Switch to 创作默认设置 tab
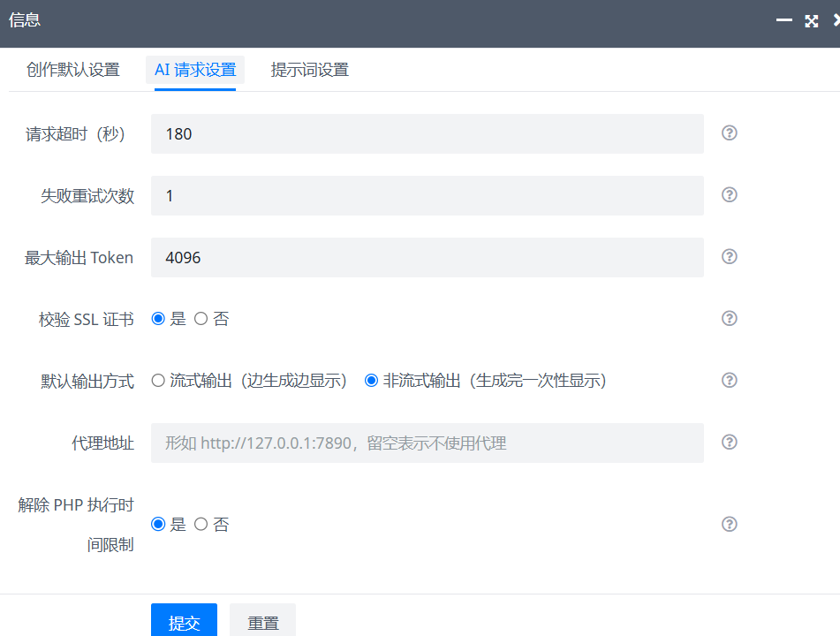Screen dimensions: 840x636 point(72,70)
